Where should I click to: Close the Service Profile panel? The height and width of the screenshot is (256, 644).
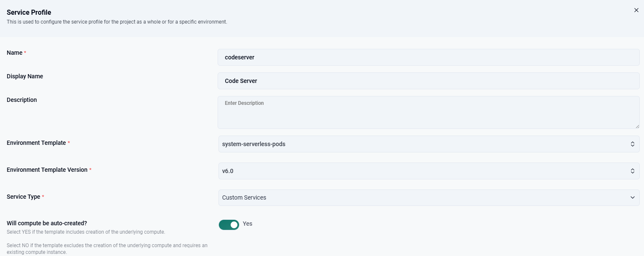click(x=636, y=10)
